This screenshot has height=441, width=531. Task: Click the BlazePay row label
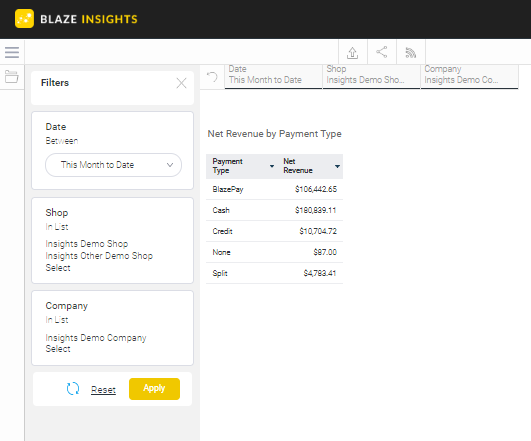[228, 189]
